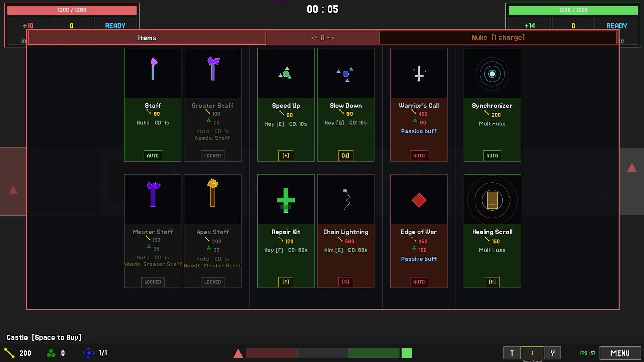Click the green player health bar
Image resolution: width=644 pixels, height=362 pixels.
pos(573,10)
